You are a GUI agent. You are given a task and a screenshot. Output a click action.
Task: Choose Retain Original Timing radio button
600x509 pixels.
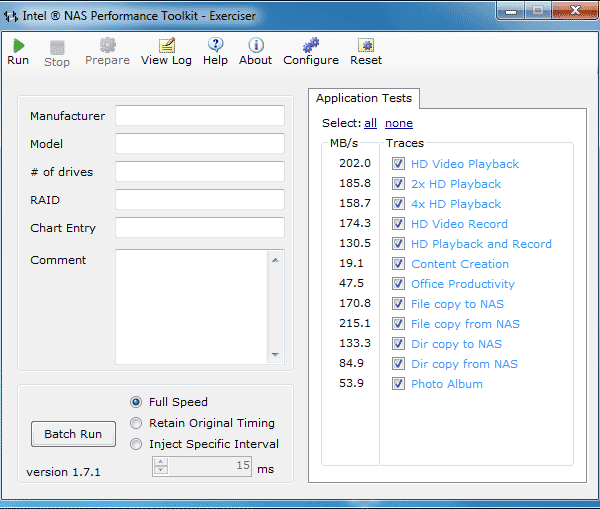pyautogui.click(x=136, y=423)
